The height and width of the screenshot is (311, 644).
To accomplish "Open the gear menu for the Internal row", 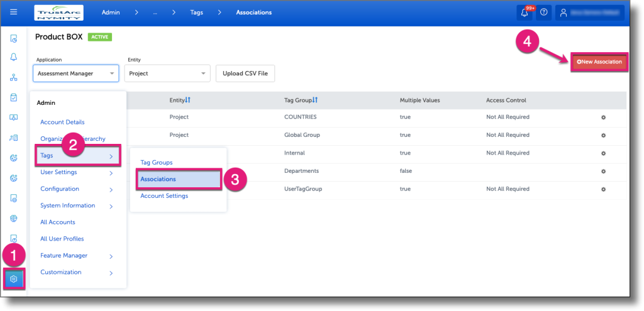I will point(603,153).
